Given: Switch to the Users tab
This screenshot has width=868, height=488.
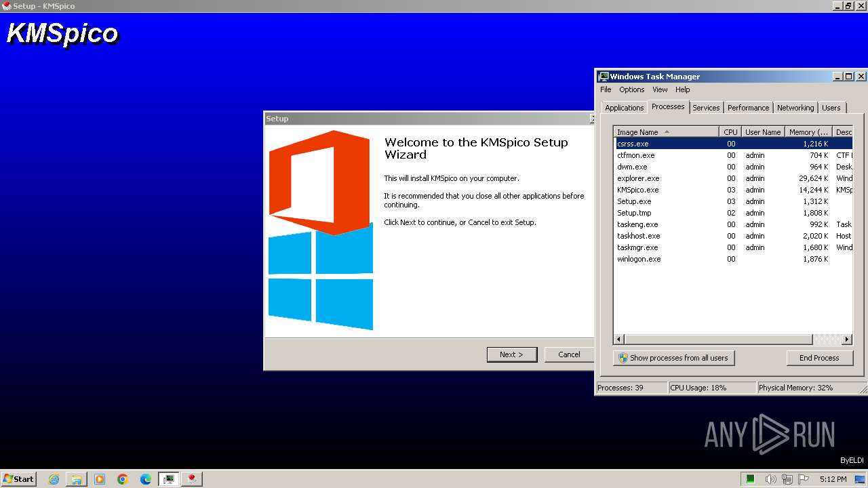Looking at the screenshot, I should (x=831, y=108).
